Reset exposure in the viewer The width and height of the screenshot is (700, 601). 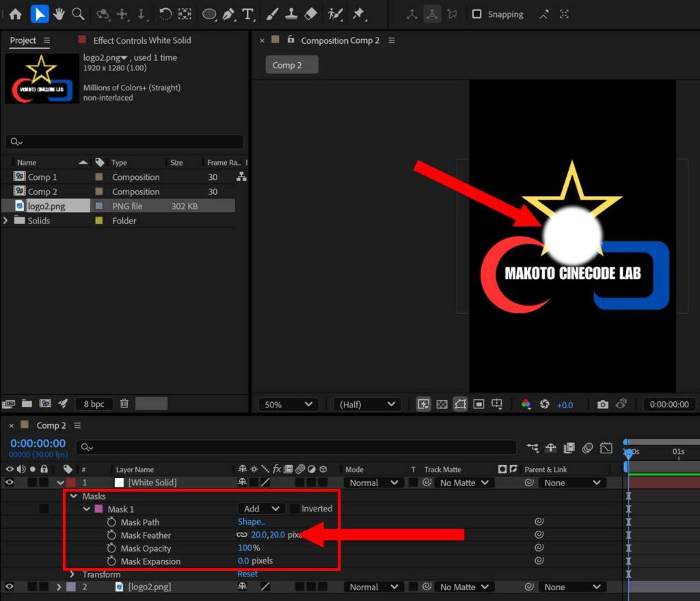click(x=545, y=405)
